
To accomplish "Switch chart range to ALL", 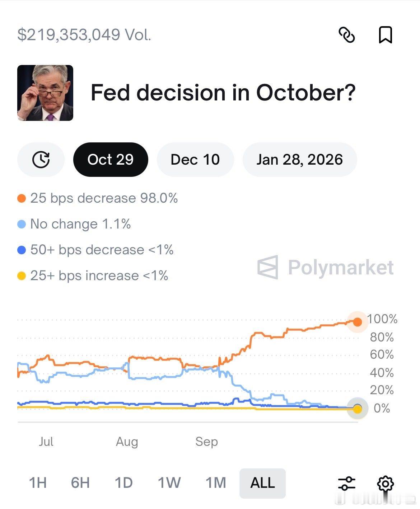I will tap(262, 483).
